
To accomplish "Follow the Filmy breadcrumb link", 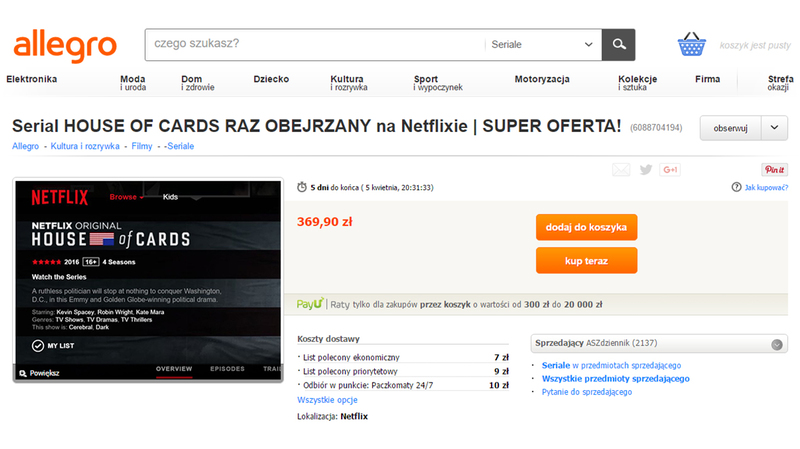I will 142,146.
